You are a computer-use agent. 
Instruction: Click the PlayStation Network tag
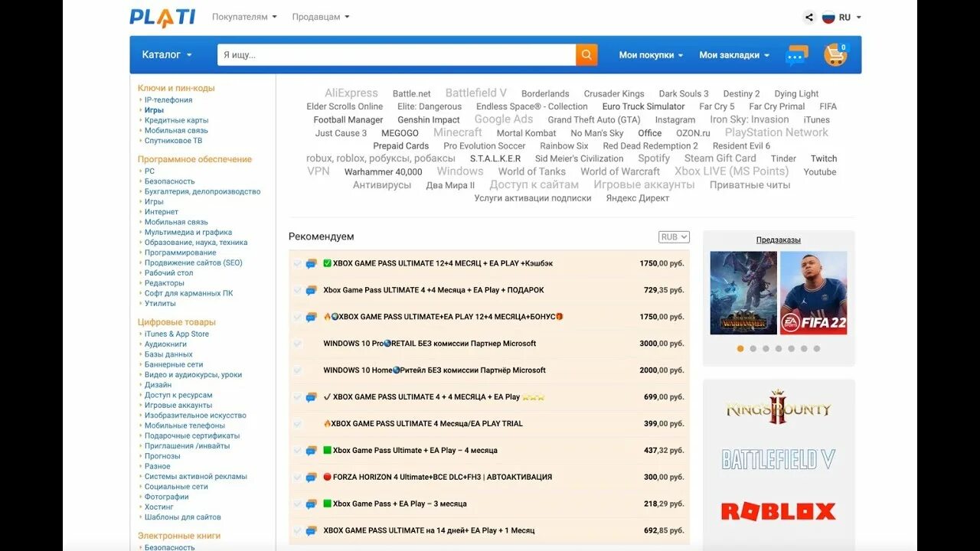776,132
